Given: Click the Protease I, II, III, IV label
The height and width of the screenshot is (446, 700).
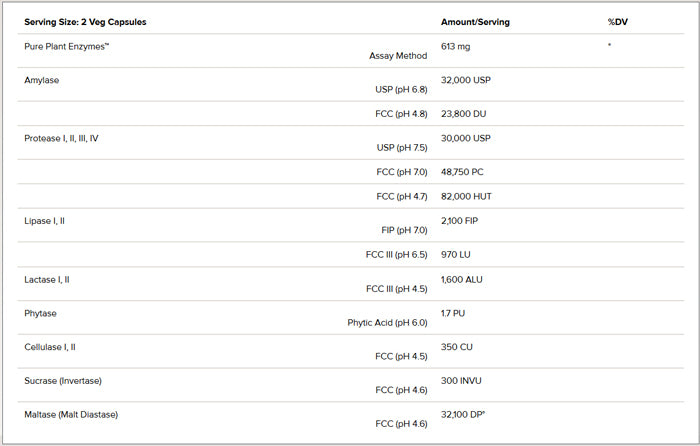Looking at the screenshot, I should click(x=61, y=138).
